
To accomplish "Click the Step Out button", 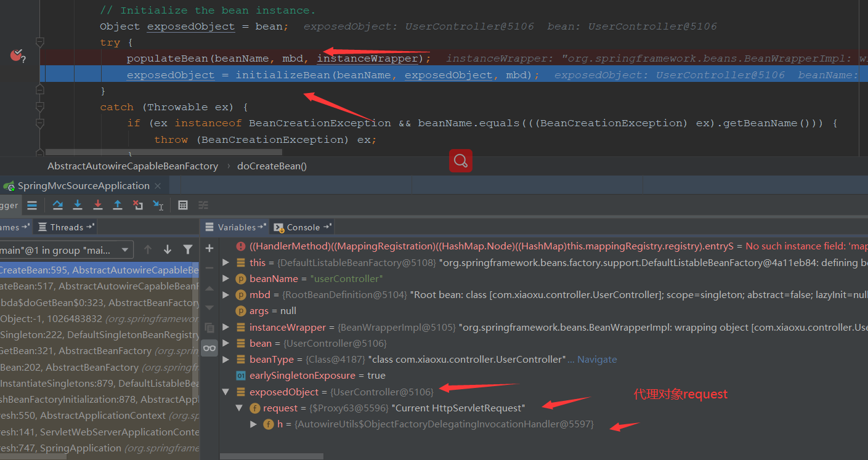I will tap(118, 206).
